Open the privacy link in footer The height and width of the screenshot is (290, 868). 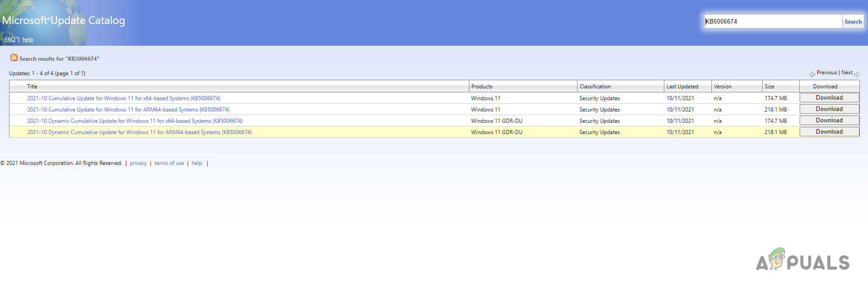(138, 163)
